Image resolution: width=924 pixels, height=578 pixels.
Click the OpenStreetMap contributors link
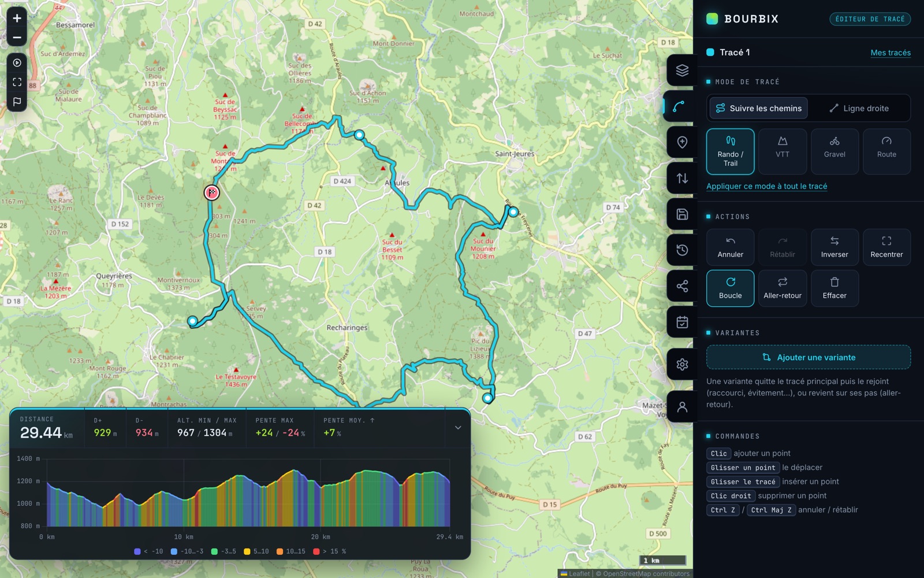646,574
